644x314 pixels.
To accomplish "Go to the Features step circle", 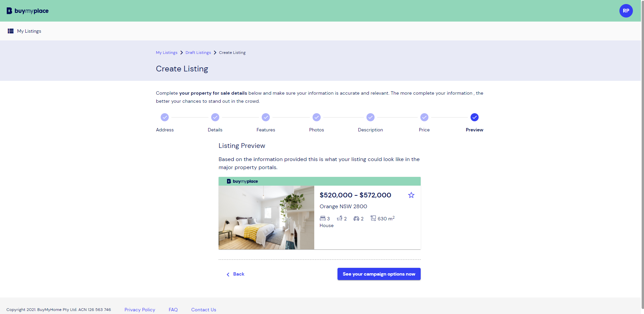I will pos(266,117).
